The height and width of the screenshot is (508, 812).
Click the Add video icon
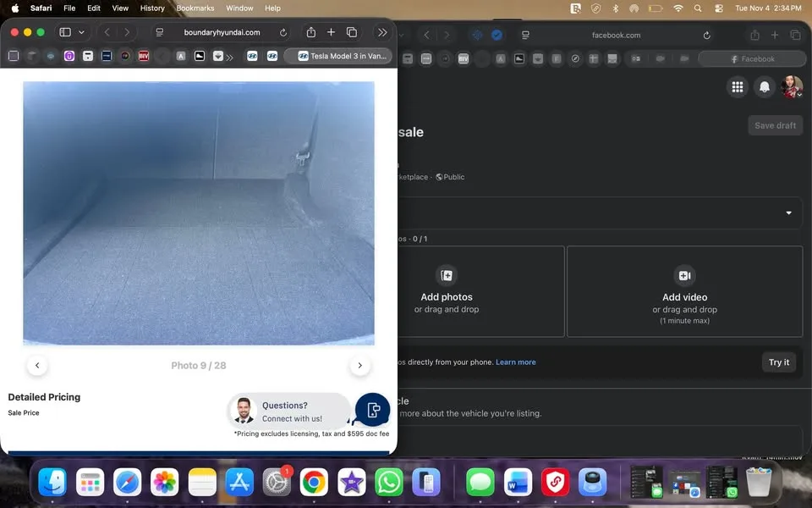684,275
